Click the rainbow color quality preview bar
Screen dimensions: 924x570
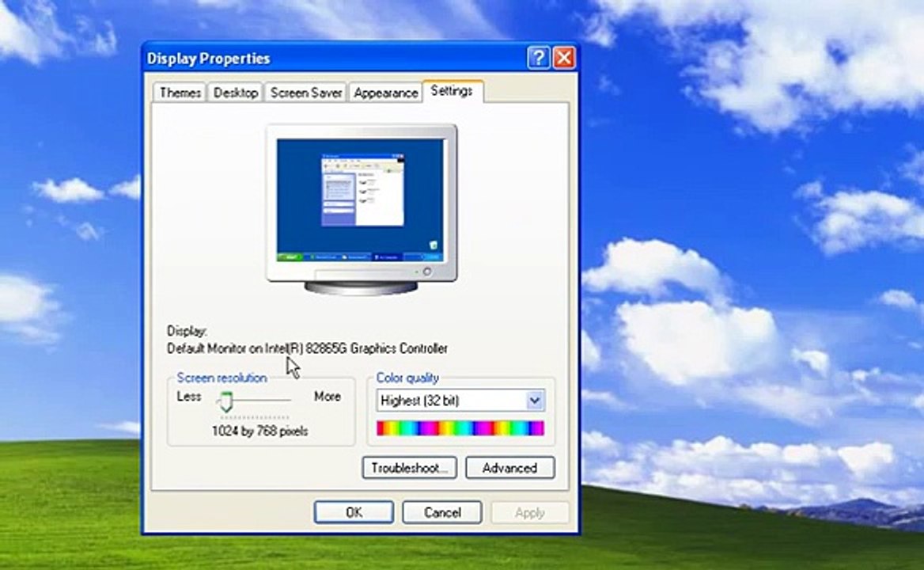pos(460,428)
